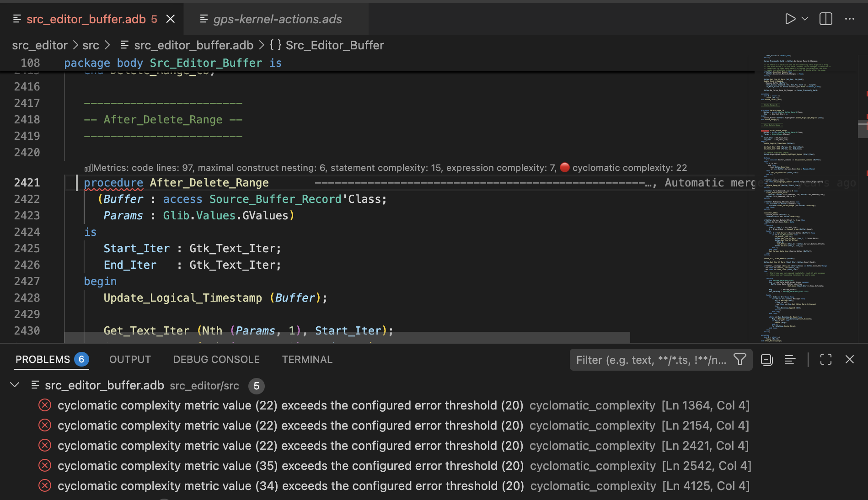Screen dimensions: 868x500
Task: Type in the problems Filter input field
Action: (x=651, y=360)
